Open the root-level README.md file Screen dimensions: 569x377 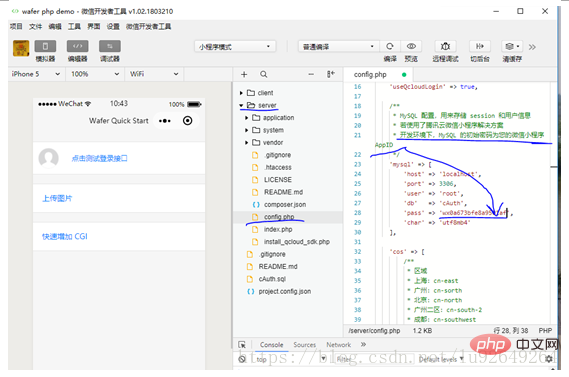point(278,267)
